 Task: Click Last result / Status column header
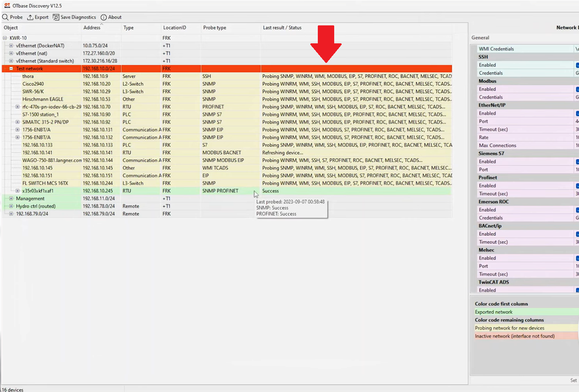tap(356, 28)
